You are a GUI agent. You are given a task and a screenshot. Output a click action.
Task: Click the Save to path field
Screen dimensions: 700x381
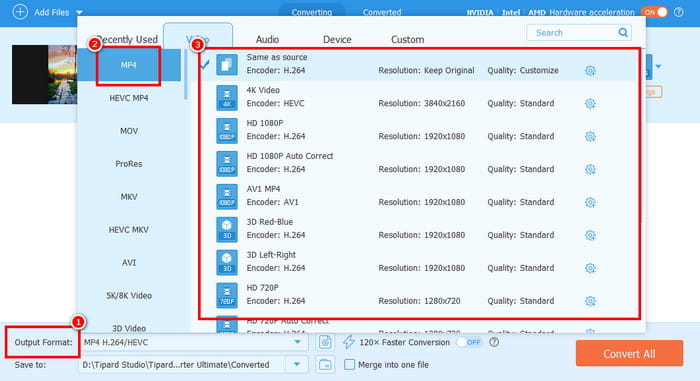point(183,365)
